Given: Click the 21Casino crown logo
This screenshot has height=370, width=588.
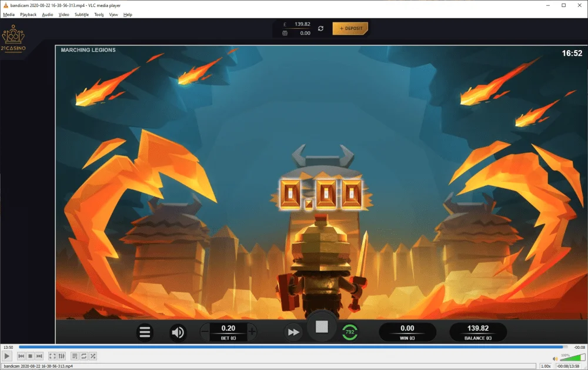Looking at the screenshot, I should (14, 38).
